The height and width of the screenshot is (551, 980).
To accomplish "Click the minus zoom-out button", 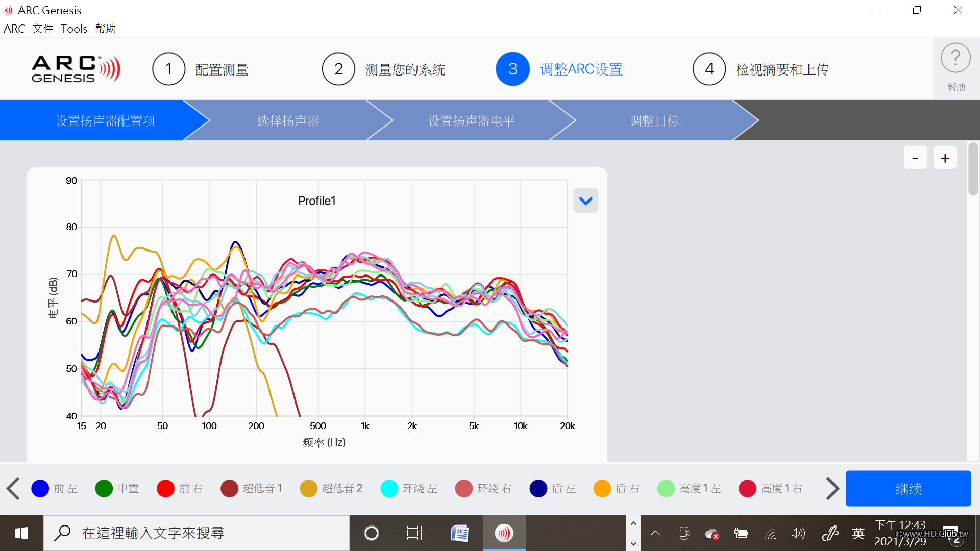I will [x=915, y=158].
